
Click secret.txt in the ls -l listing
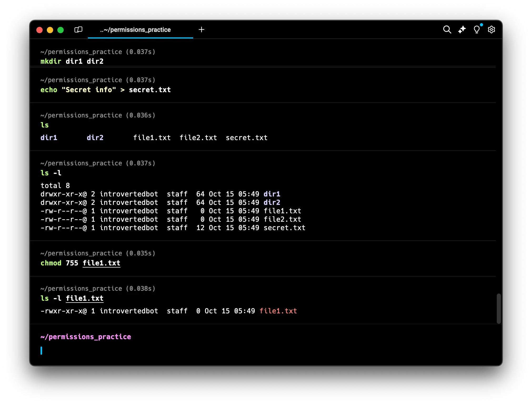(284, 228)
